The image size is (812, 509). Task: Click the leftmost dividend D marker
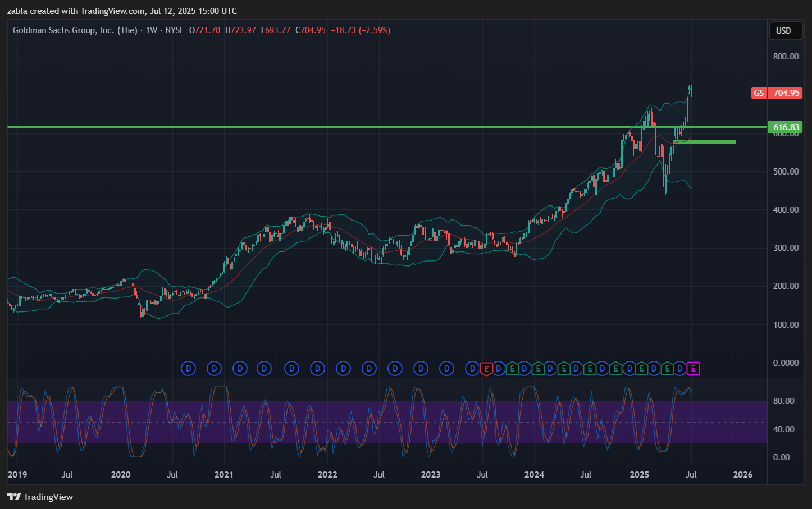(188, 369)
